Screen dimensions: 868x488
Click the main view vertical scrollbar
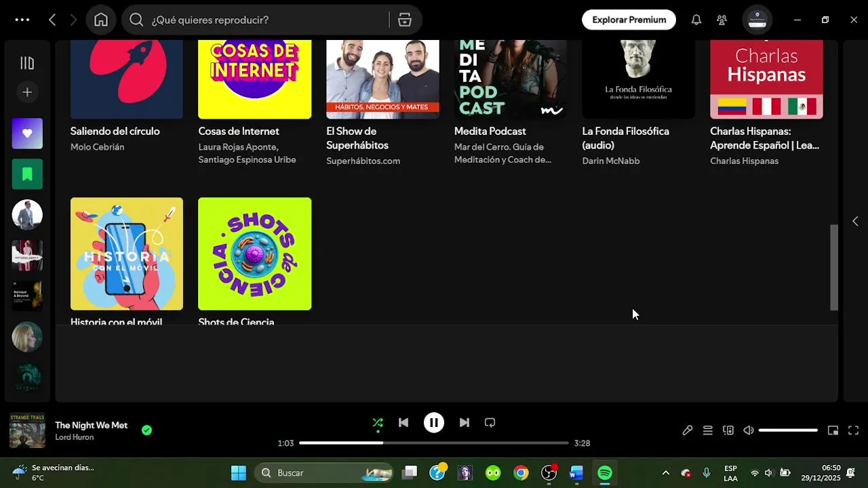(x=834, y=267)
